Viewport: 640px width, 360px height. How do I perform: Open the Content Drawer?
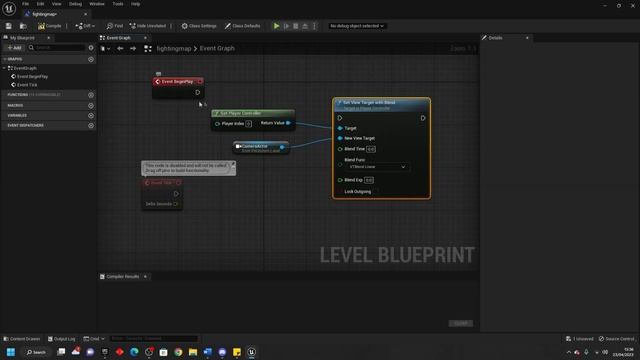point(22,339)
